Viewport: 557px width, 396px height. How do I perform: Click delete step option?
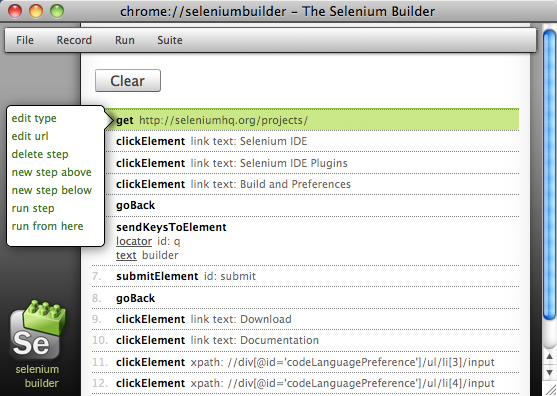pos(40,154)
